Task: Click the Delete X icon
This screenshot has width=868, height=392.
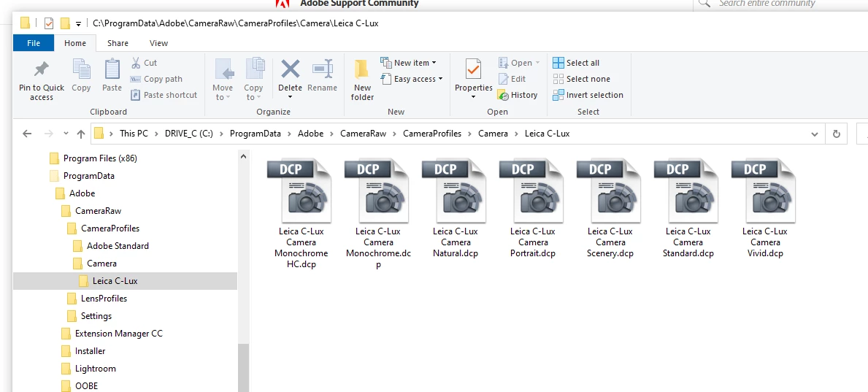Action: point(290,69)
